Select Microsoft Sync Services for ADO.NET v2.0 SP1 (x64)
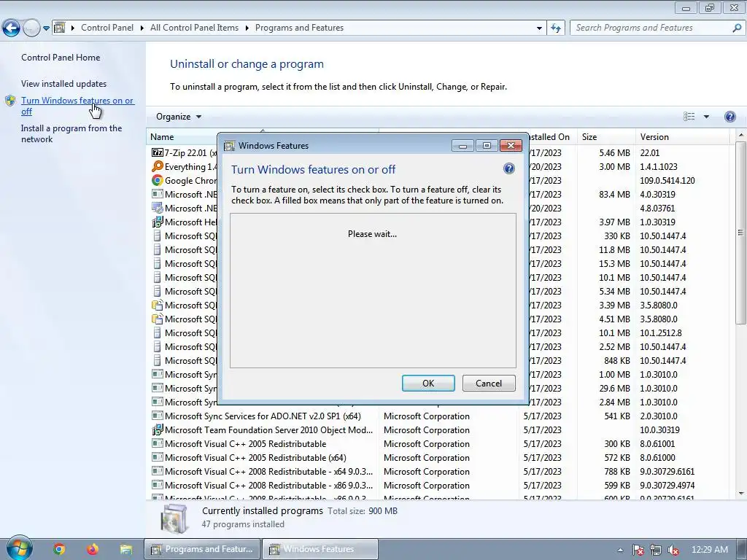 263,416
